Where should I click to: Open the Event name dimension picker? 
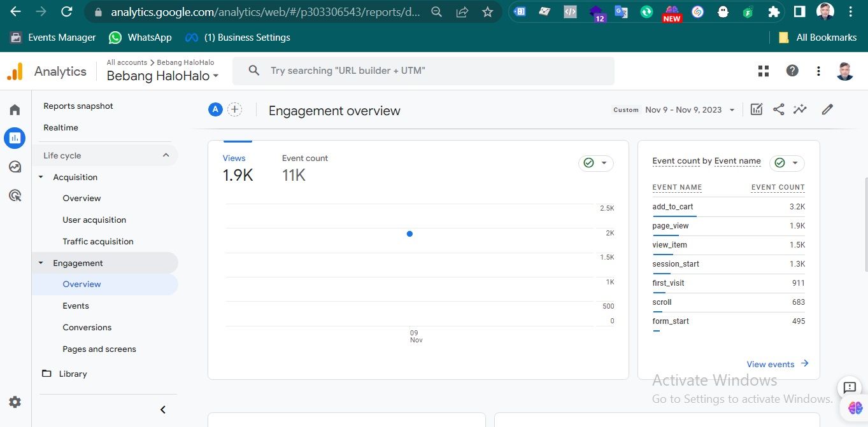click(737, 161)
